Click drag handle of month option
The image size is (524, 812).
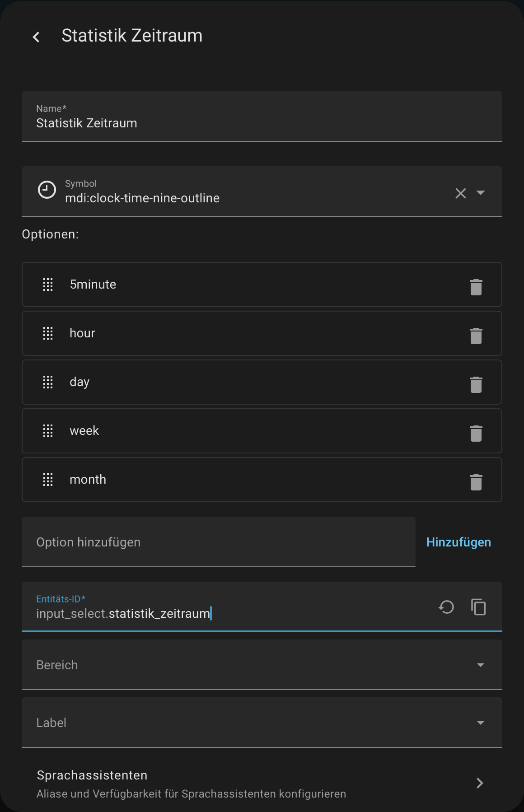coord(48,480)
